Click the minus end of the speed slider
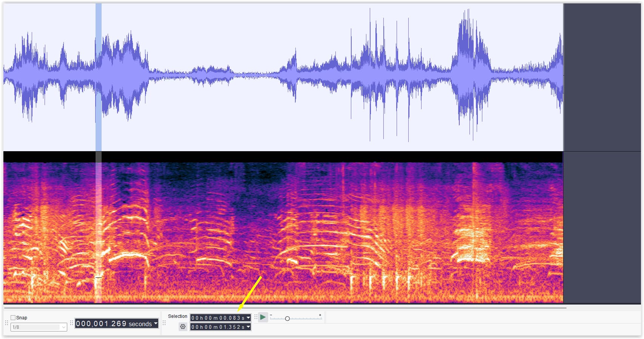644x339 pixels. pyautogui.click(x=271, y=315)
